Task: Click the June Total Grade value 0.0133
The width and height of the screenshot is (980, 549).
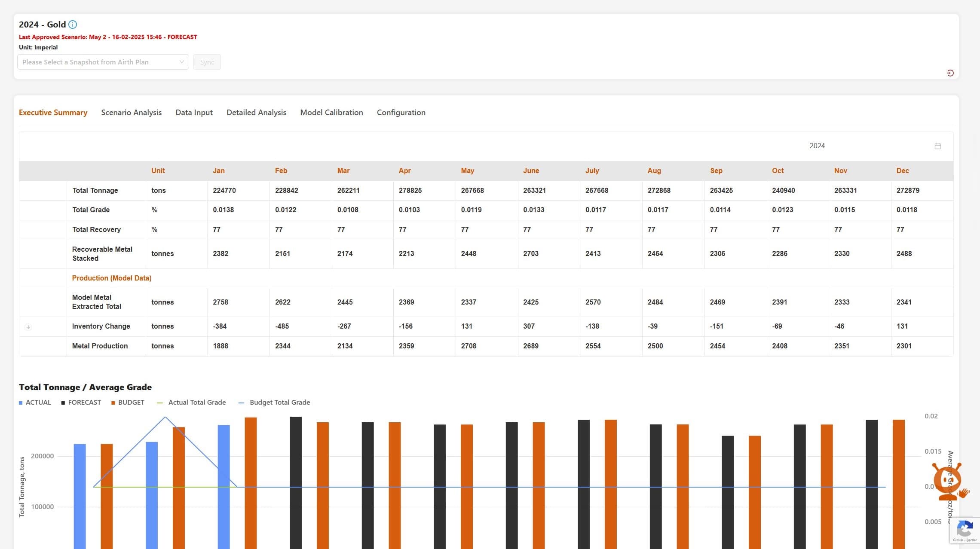Action: 534,210
